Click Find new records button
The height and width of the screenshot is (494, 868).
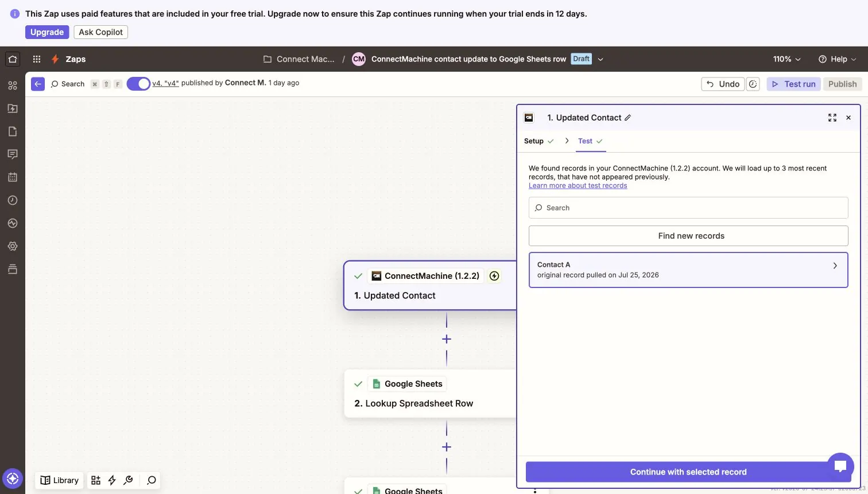pyautogui.click(x=688, y=236)
